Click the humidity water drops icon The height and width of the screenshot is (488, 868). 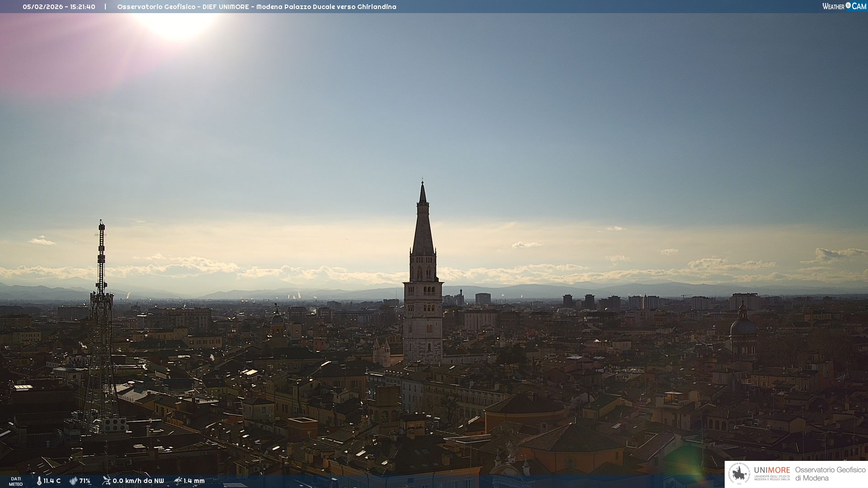73,481
